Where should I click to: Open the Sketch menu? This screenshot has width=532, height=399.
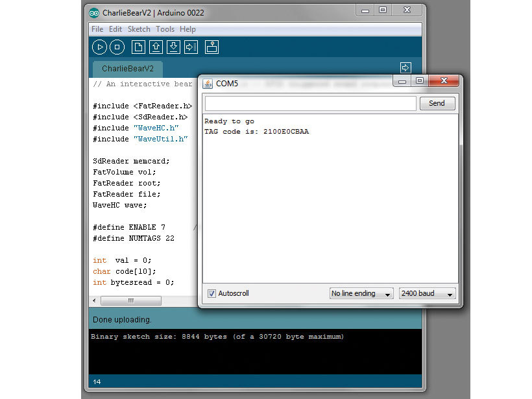pyautogui.click(x=139, y=29)
